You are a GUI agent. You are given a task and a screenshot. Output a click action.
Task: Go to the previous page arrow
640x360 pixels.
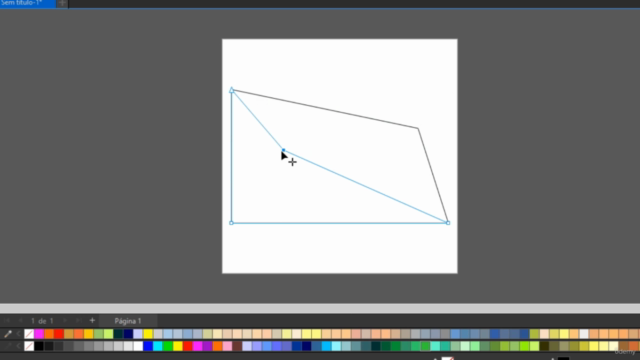(20, 321)
